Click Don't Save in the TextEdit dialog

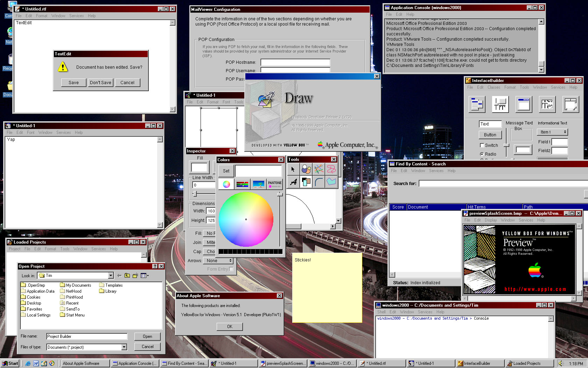click(100, 83)
